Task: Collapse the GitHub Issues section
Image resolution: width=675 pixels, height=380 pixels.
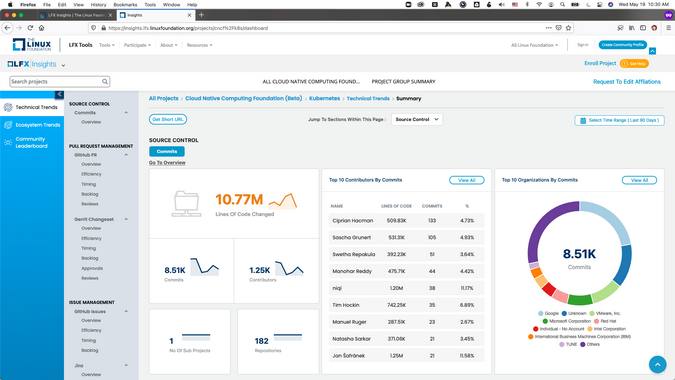Action: pyautogui.click(x=126, y=311)
